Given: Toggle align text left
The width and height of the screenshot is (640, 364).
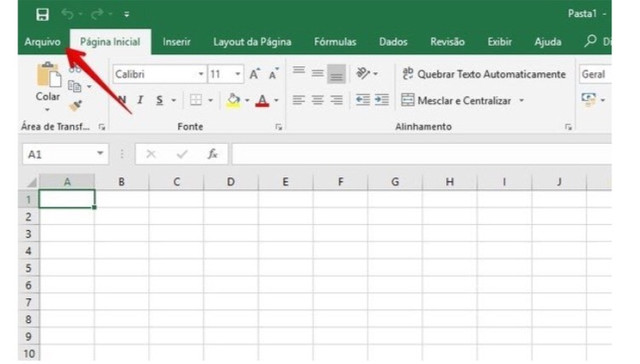Looking at the screenshot, I should pos(299,100).
